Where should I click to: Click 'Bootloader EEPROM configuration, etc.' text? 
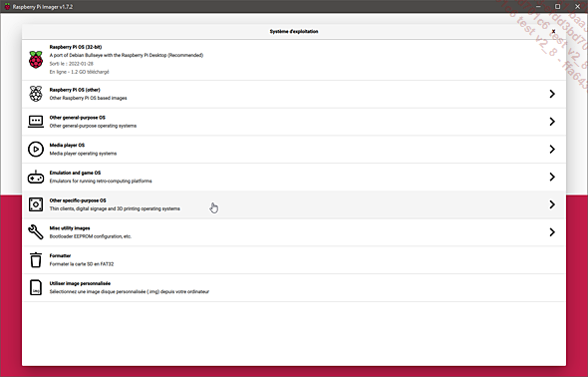click(91, 236)
